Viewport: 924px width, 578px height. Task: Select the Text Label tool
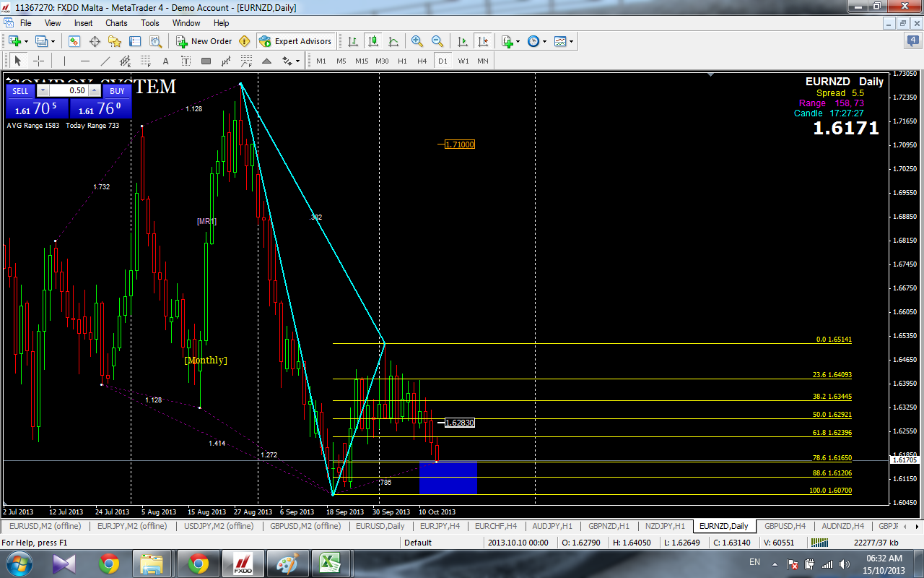tap(186, 61)
